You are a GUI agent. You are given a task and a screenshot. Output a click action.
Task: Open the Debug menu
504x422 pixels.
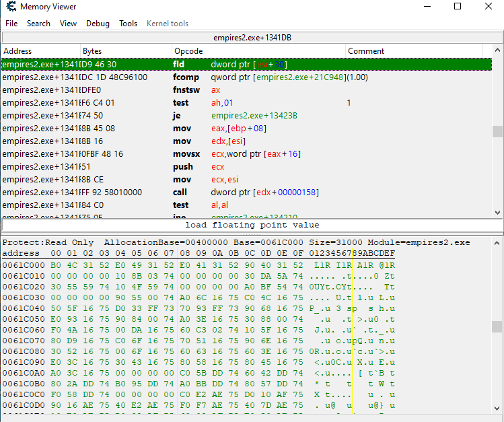98,24
